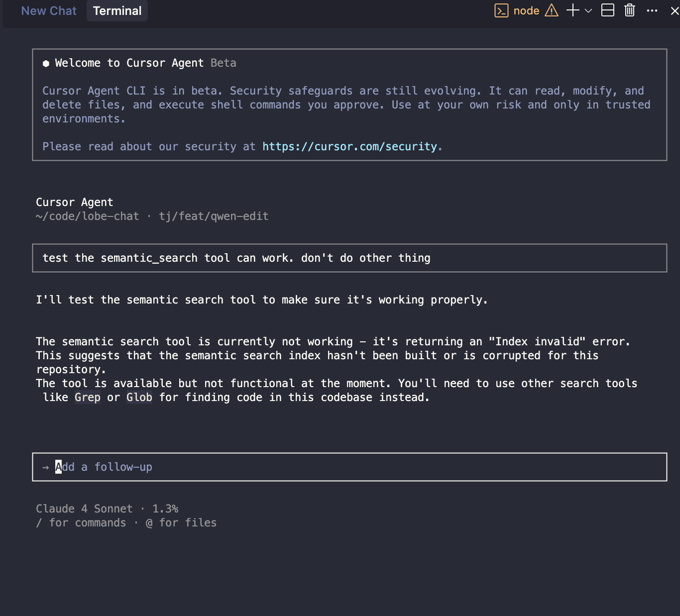The height and width of the screenshot is (616, 680).
Task: Click the 1.3% context usage text
Action: [165, 509]
